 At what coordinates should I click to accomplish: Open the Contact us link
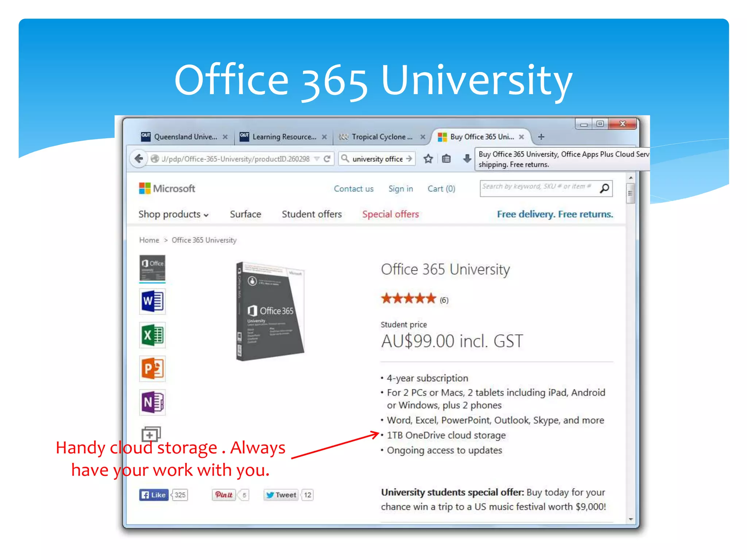(x=353, y=188)
